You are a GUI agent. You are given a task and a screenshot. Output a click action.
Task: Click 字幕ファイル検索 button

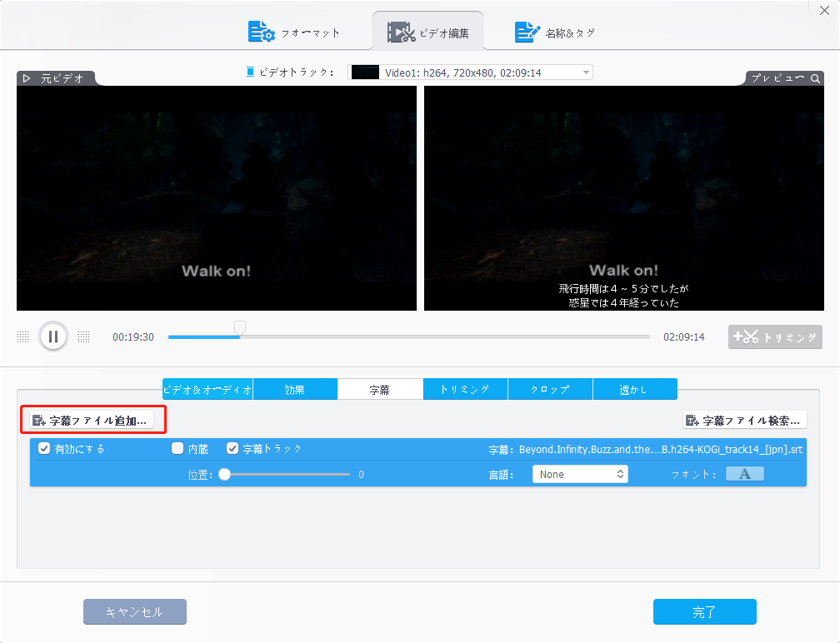[x=745, y=421]
